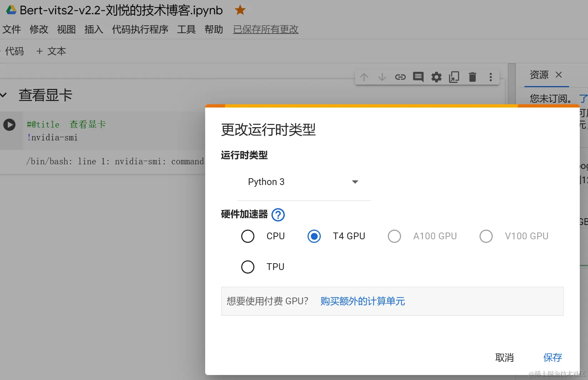Open the 工具 menu
588x380 pixels.
point(186,29)
